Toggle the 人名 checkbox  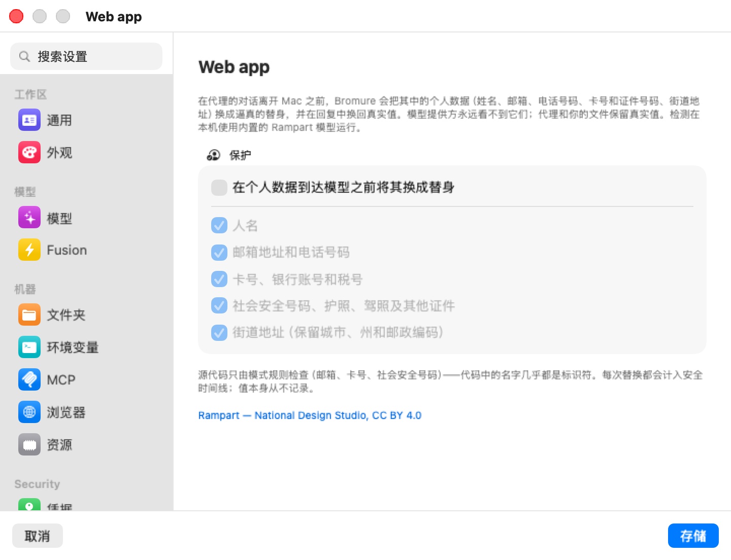(219, 225)
